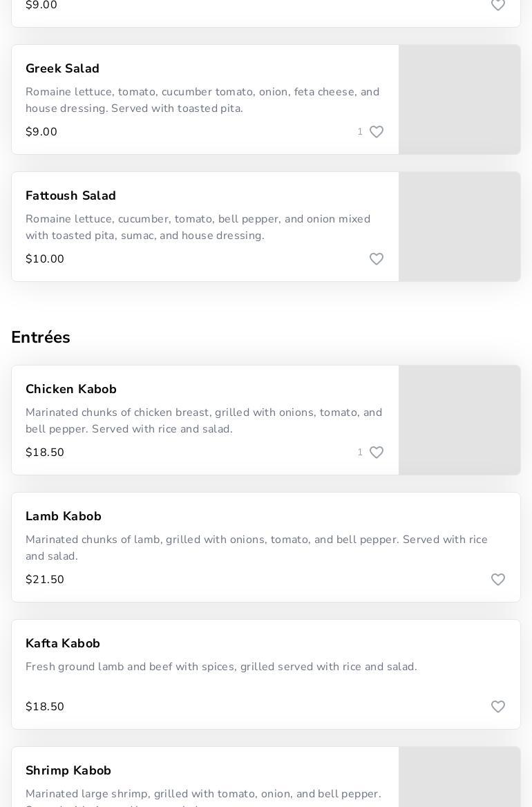The width and height of the screenshot is (532, 807).
Task: Like the Lamb Kabob heart icon
Action: pos(498,580)
